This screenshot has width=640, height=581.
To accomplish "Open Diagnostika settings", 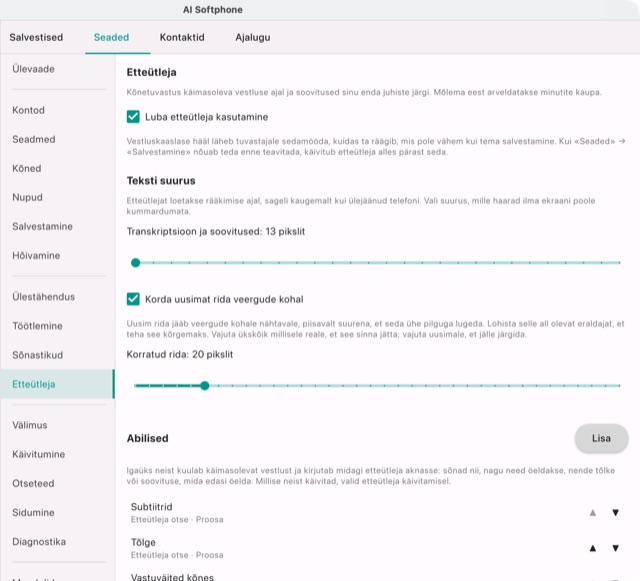I will point(57,542).
